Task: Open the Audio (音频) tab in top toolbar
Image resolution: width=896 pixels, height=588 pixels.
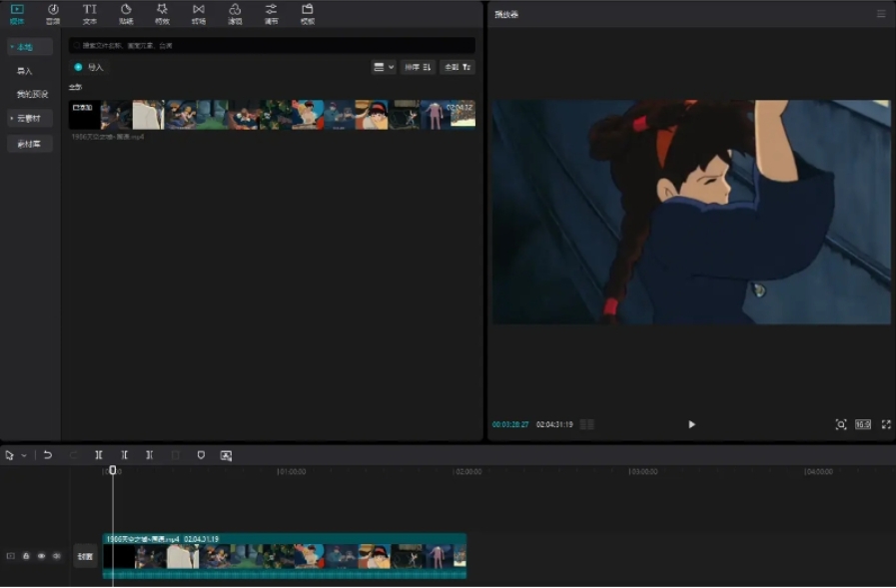Action: (x=53, y=13)
